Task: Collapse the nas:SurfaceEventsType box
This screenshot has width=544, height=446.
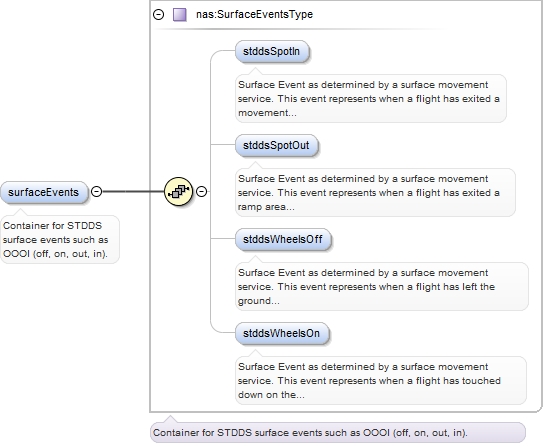Action: (159, 15)
